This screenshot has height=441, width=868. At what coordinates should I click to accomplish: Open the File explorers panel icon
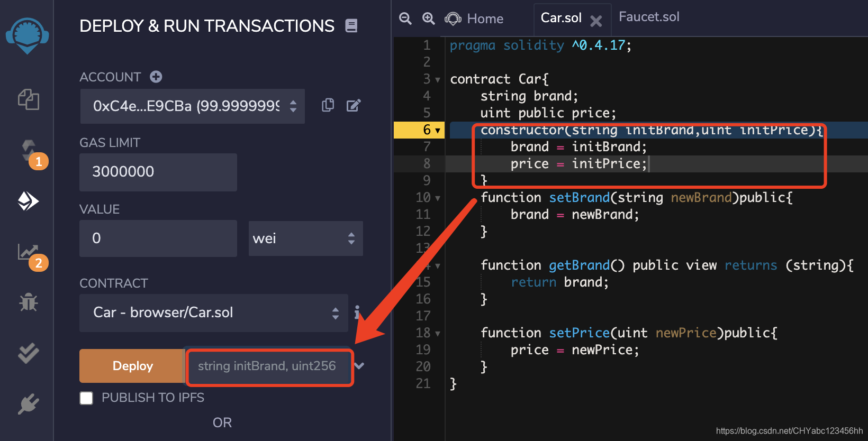[29, 99]
